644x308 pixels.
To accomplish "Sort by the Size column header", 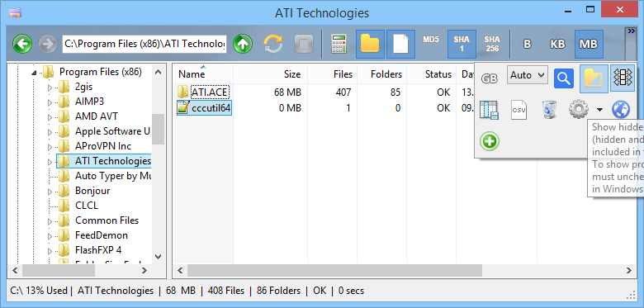I will pos(270,74).
